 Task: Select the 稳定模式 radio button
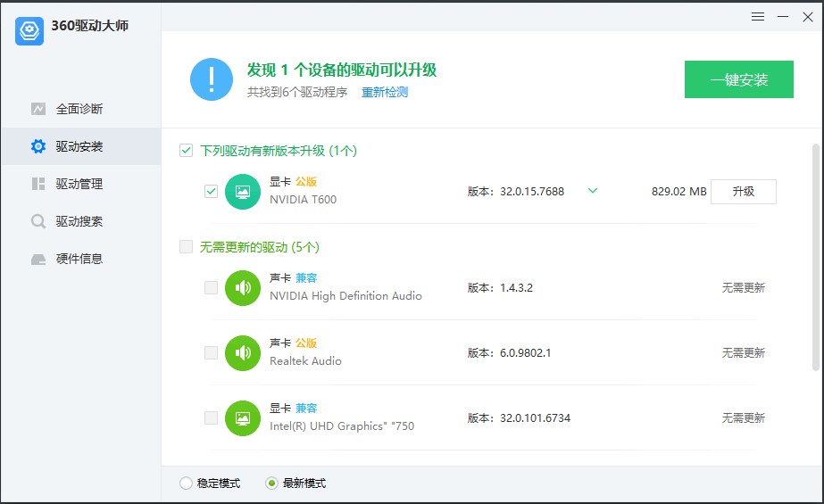[186, 483]
